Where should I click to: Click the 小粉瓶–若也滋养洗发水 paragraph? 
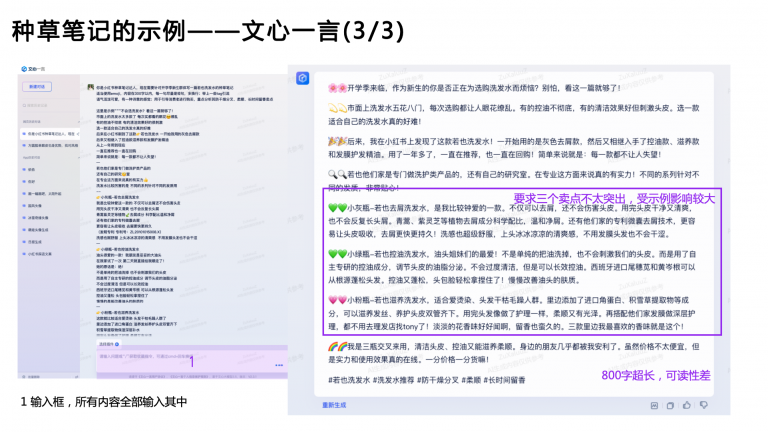point(512,313)
